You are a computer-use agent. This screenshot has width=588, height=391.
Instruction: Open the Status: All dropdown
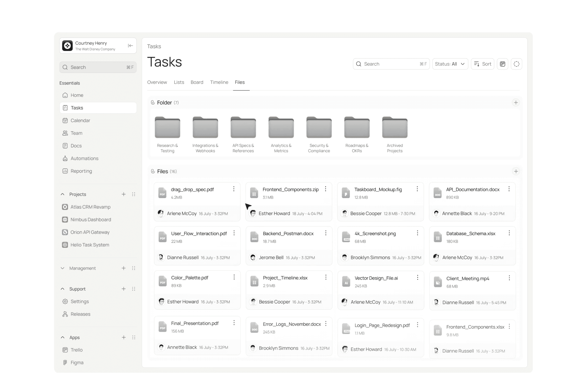pyautogui.click(x=450, y=64)
